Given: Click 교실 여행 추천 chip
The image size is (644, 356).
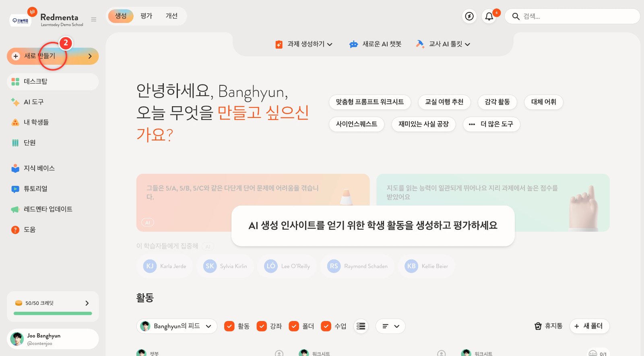Looking at the screenshot, I should pyautogui.click(x=444, y=102).
